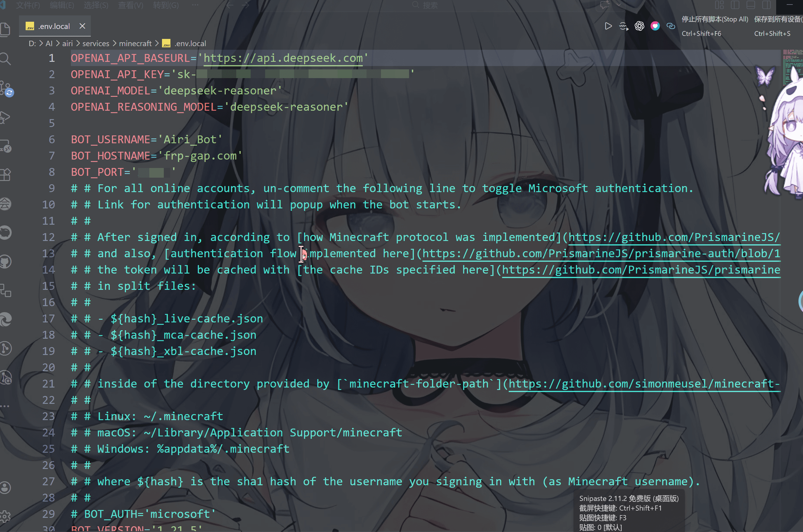Open the Extensions view

point(5,175)
